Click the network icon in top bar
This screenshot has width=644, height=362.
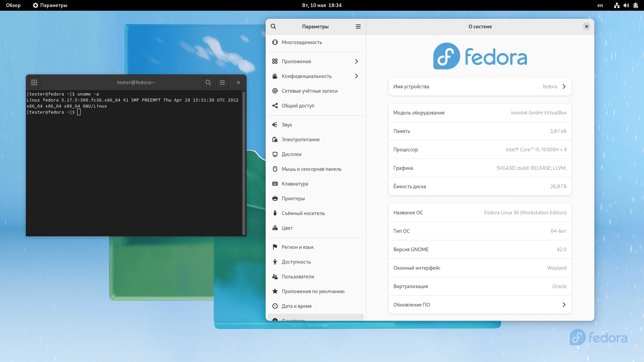click(617, 5)
